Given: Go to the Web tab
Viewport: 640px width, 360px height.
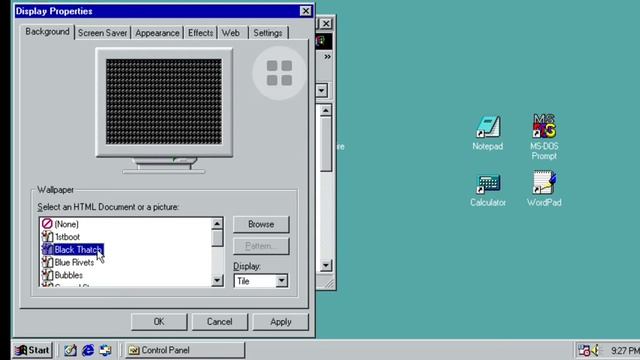Looking at the screenshot, I should pos(231,33).
